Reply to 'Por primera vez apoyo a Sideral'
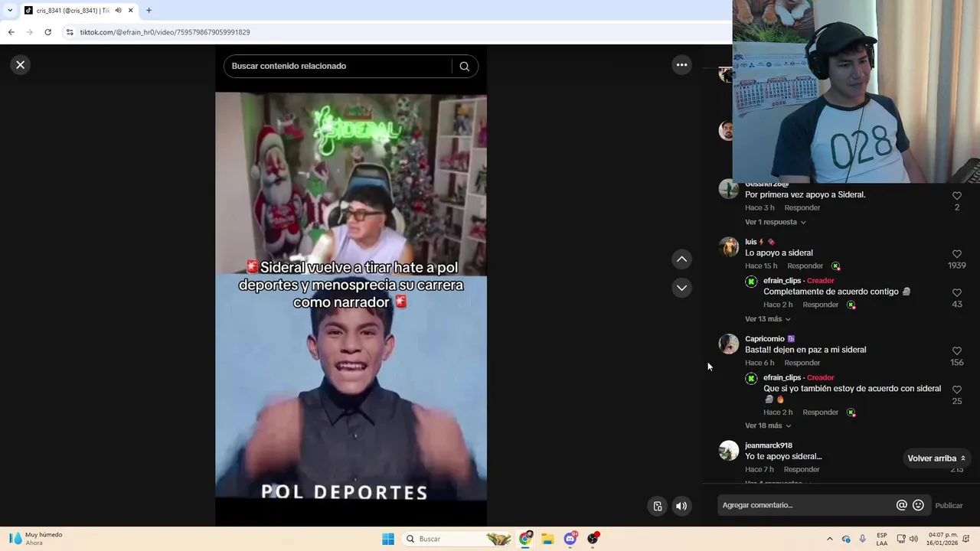The image size is (980, 551). point(802,208)
